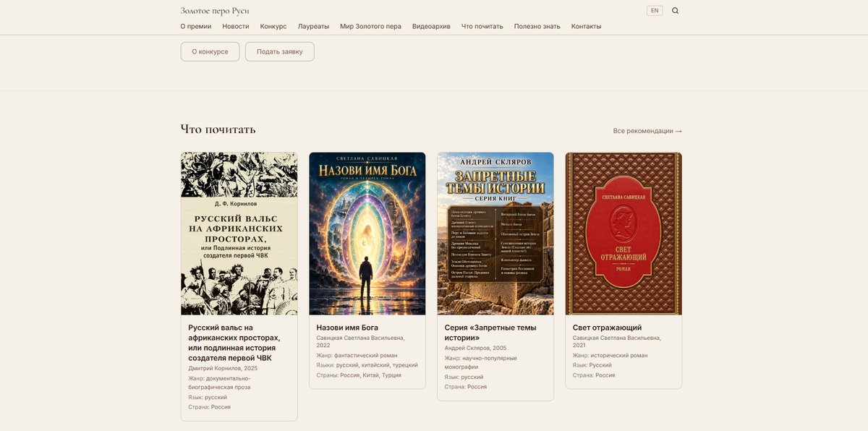Open the Свет отражающий red cover image
Image resolution: width=868 pixels, height=431 pixels.
[624, 234]
